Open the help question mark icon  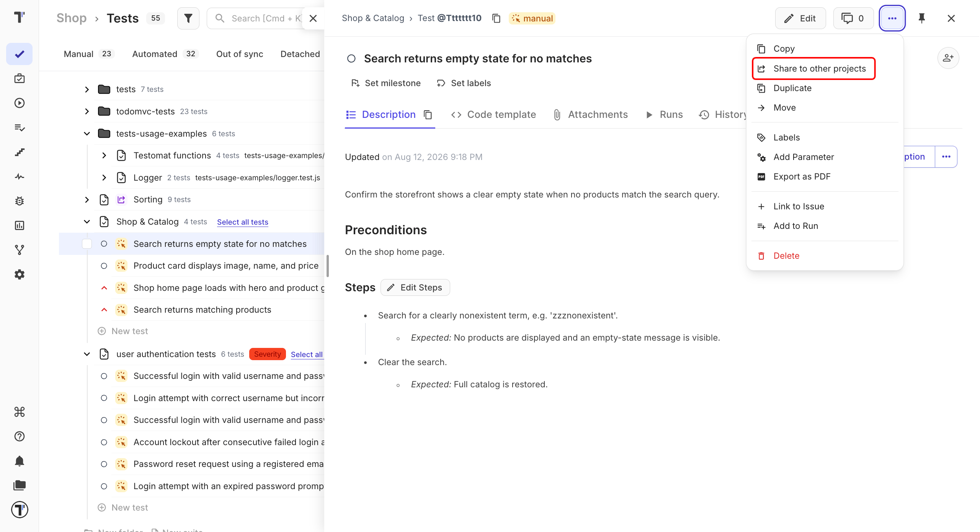click(20, 436)
